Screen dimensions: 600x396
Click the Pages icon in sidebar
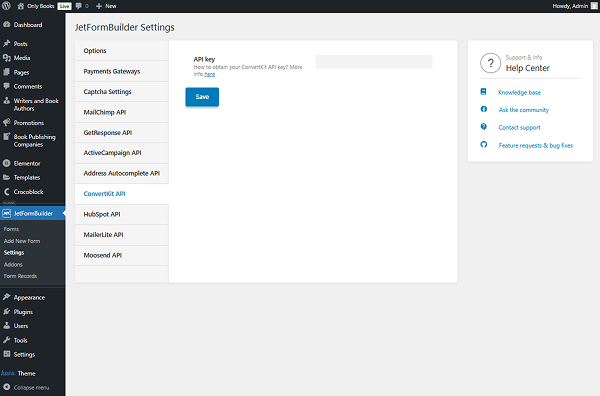7,72
